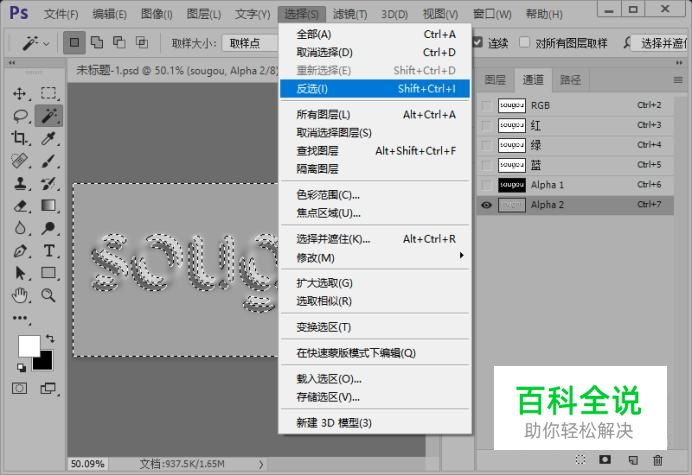Select the Eraser tool
This screenshot has height=475, width=692.
click(x=19, y=206)
